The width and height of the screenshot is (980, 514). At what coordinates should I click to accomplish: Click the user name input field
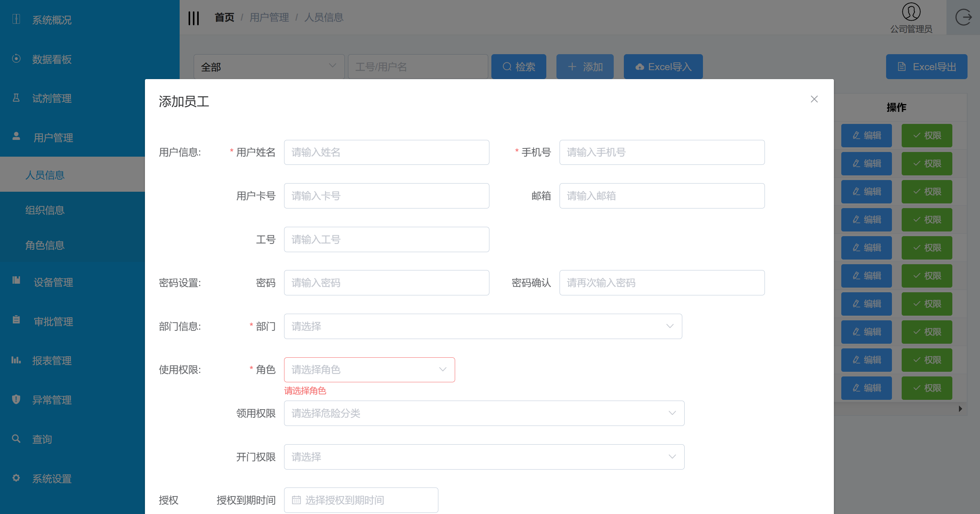(x=386, y=152)
